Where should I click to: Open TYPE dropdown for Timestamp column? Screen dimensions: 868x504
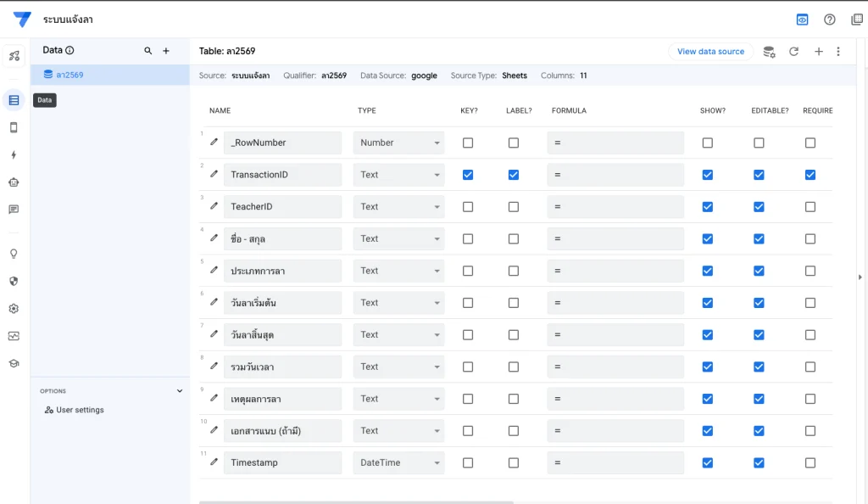click(x=399, y=462)
